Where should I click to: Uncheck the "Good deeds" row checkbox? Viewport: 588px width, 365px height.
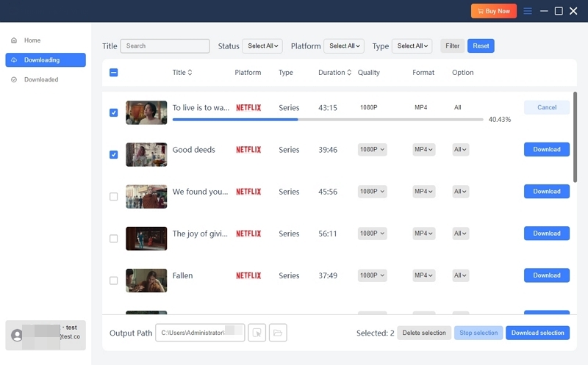coord(113,155)
